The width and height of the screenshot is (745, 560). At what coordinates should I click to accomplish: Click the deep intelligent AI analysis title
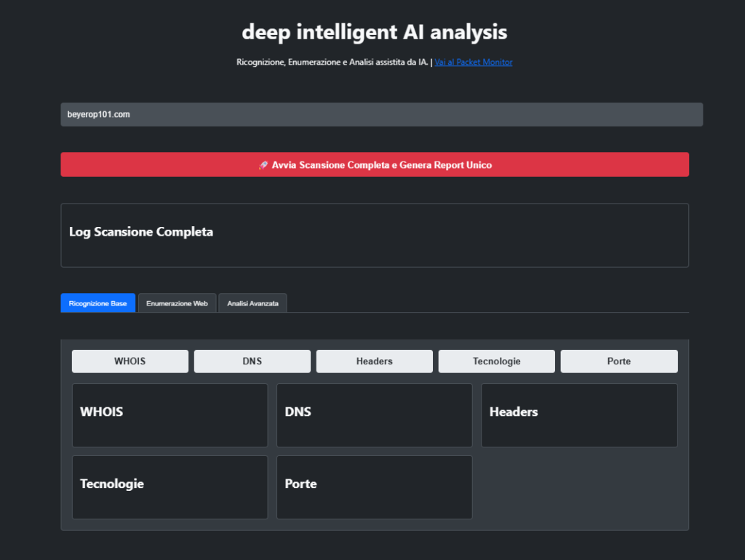374,32
